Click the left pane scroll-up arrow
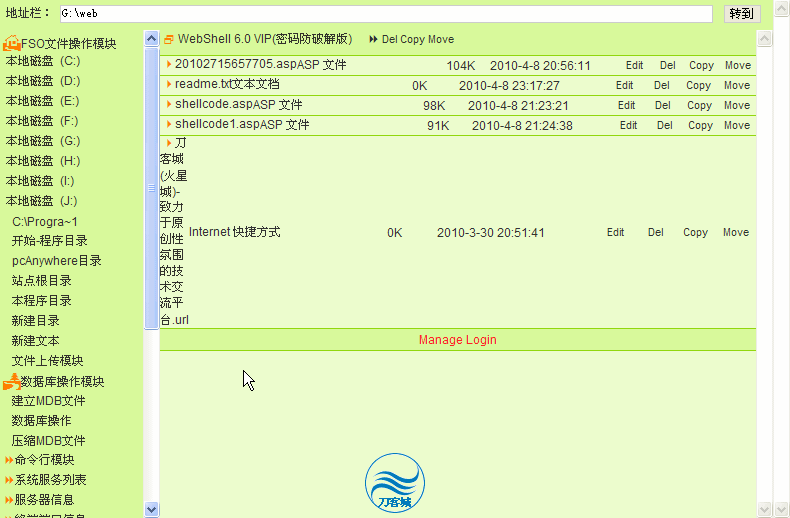The image size is (790, 518). pos(151,39)
